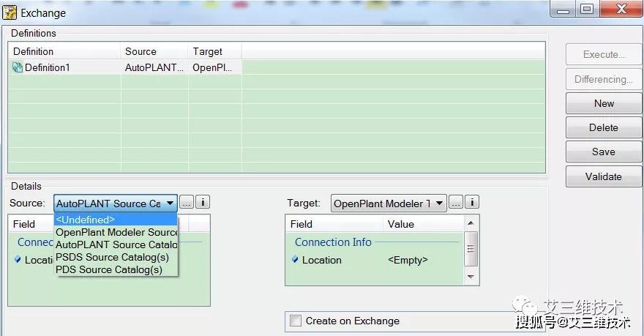Click the Save button
This screenshot has height=336, width=644.
[603, 152]
